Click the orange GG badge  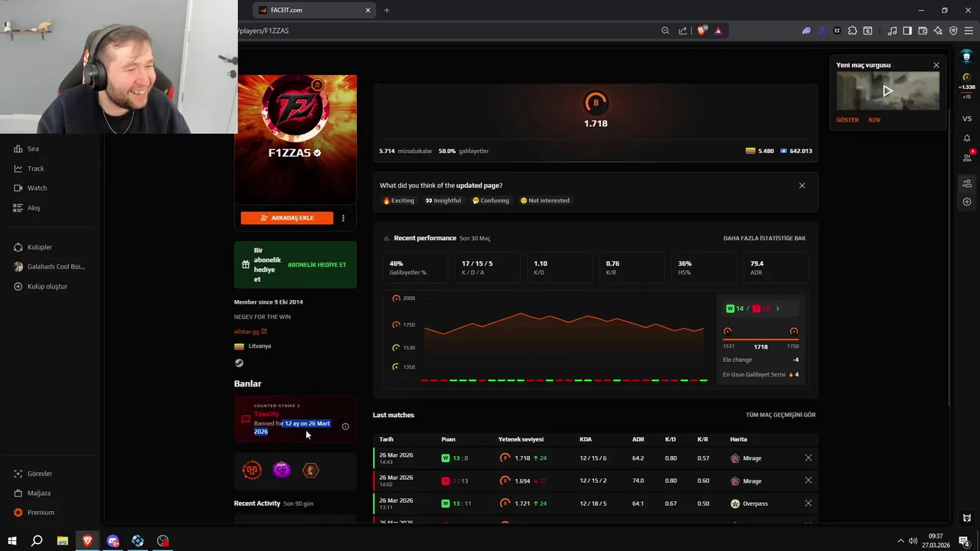coord(252,470)
